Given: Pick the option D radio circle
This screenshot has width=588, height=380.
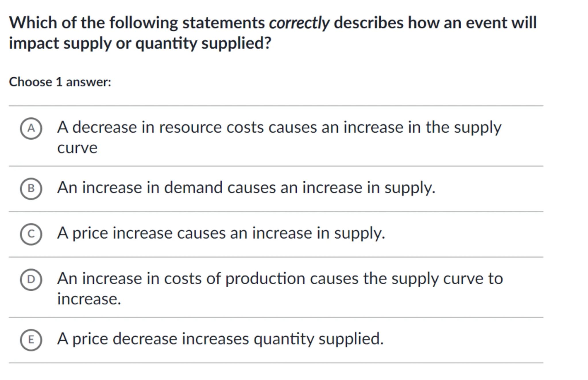Looking at the screenshot, I should 31,279.
